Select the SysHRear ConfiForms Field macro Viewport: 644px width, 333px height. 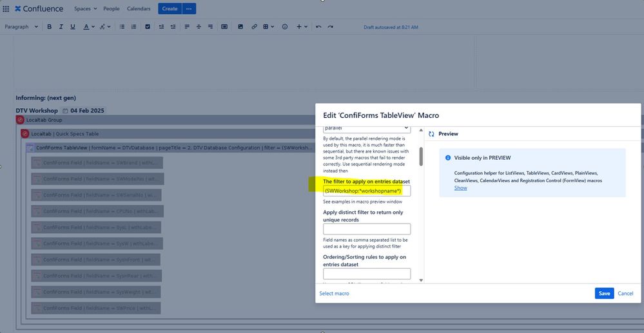97,276
